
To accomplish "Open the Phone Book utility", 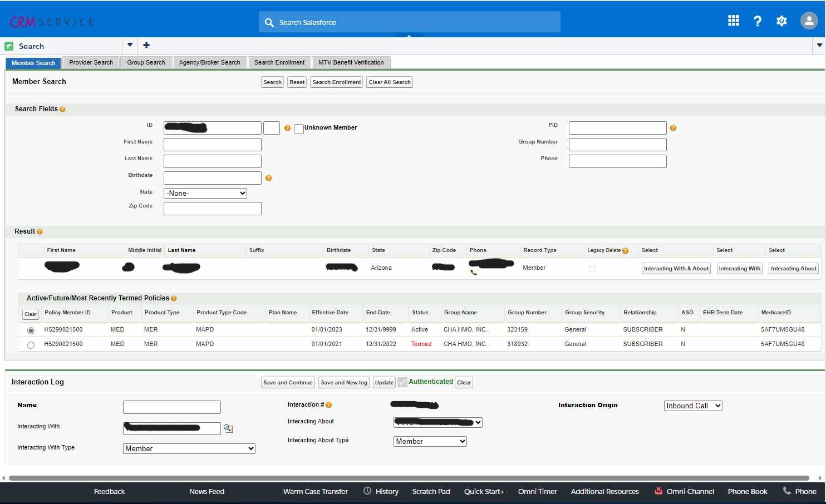I will click(748, 491).
